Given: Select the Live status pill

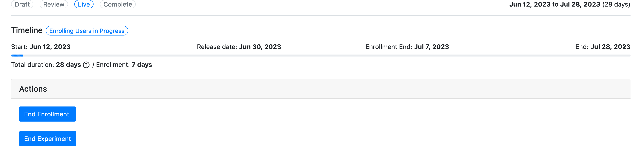Looking at the screenshot, I should pyautogui.click(x=84, y=4).
